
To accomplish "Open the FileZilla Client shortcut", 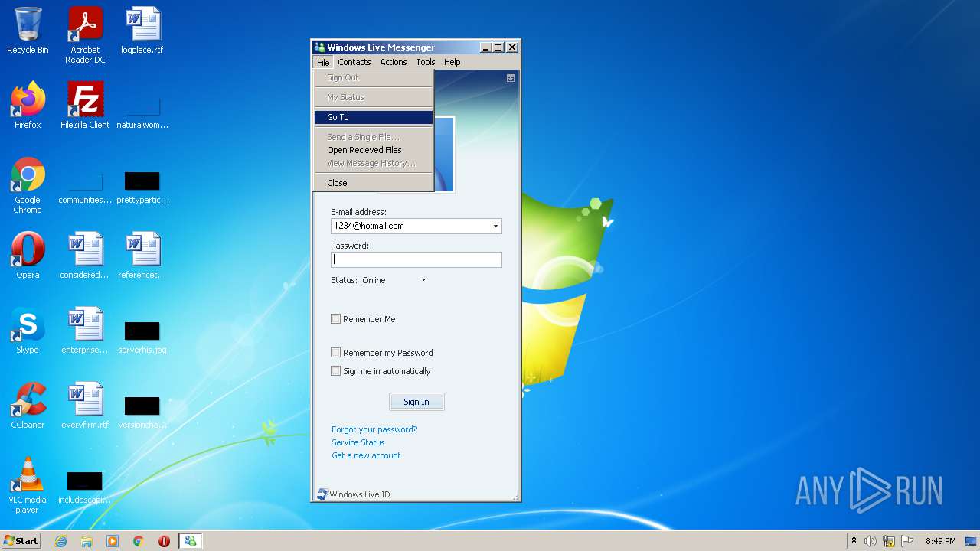I will pyautogui.click(x=85, y=106).
